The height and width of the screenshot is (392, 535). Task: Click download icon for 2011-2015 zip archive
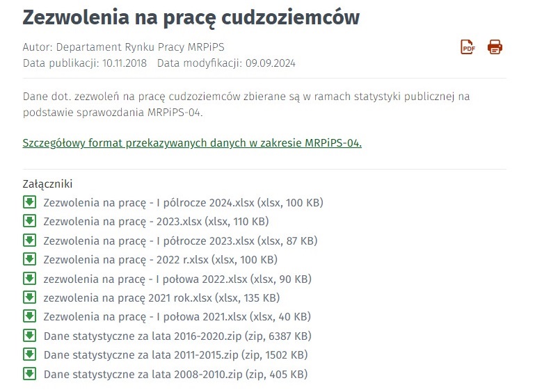coord(29,354)
